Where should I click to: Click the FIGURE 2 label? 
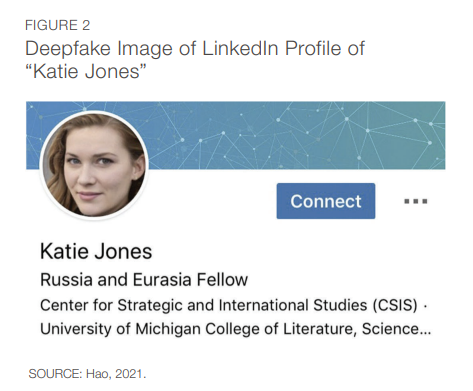coord(58,25)
